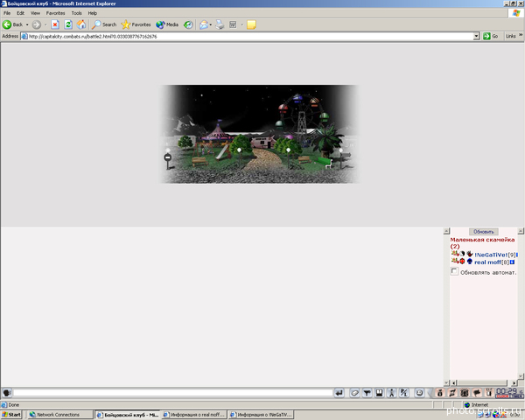The height and width of the screenshot is (420, 525).
Task: Click the 'Обновить' refresh button
Action: [484, 231]
